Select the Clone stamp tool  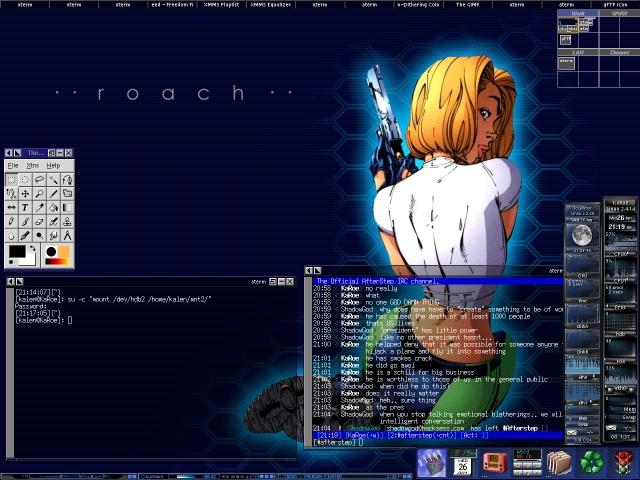[67, 221]
